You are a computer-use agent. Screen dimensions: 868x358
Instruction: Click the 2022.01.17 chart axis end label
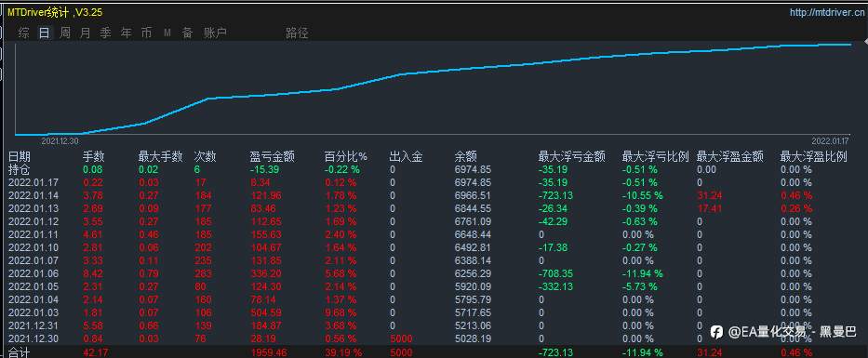[830, 141]
